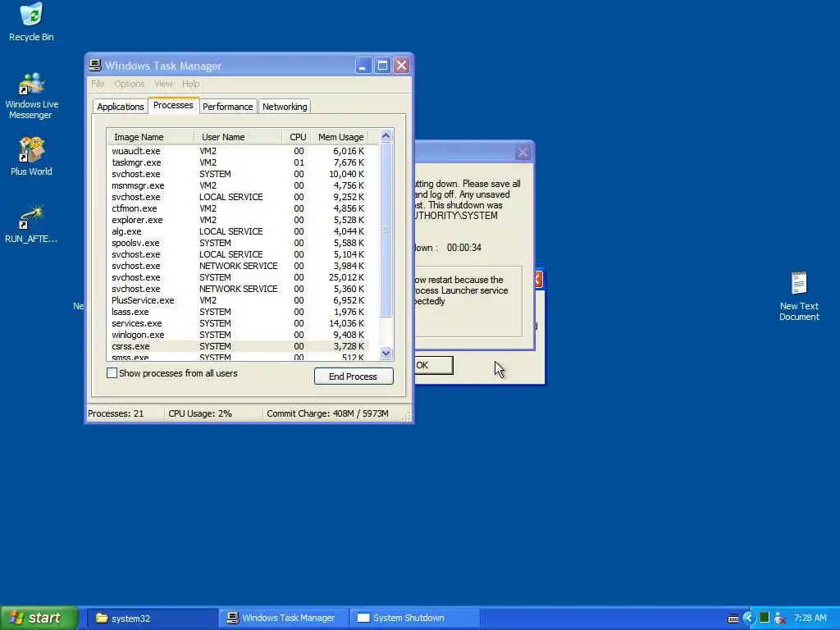Open the Start menu
The image size is (840, 630).
pos(39,619)
